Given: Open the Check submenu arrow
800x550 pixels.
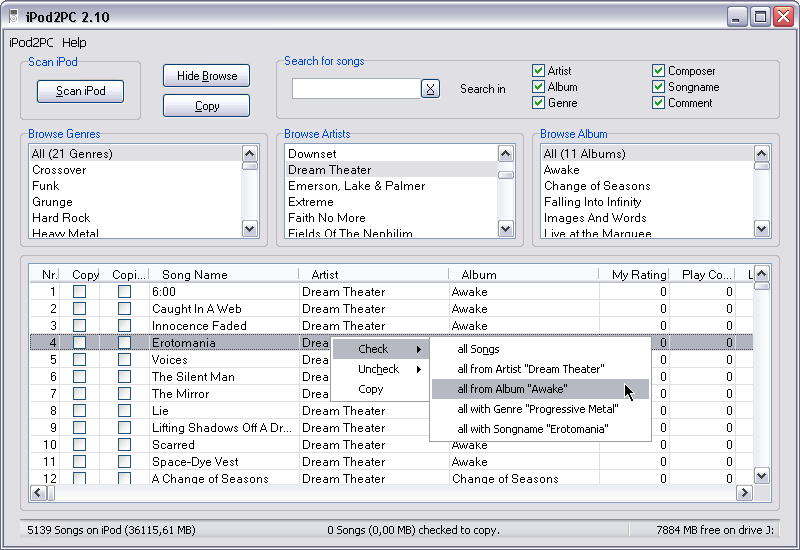Looking at the screenshot, I should pyautogui.click(x=418, y=349).
